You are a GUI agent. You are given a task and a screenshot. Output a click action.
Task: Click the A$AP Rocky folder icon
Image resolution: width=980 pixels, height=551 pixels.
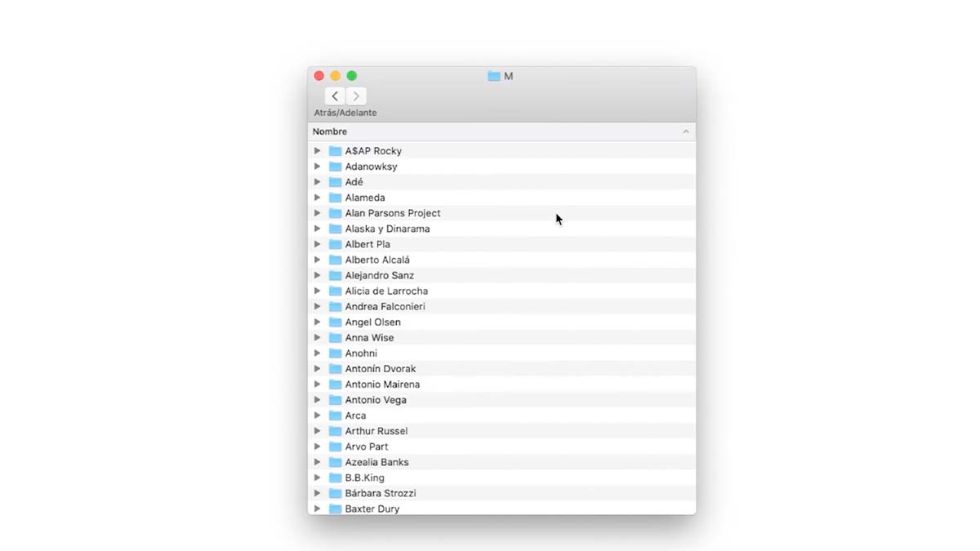[x=335, y=151]
